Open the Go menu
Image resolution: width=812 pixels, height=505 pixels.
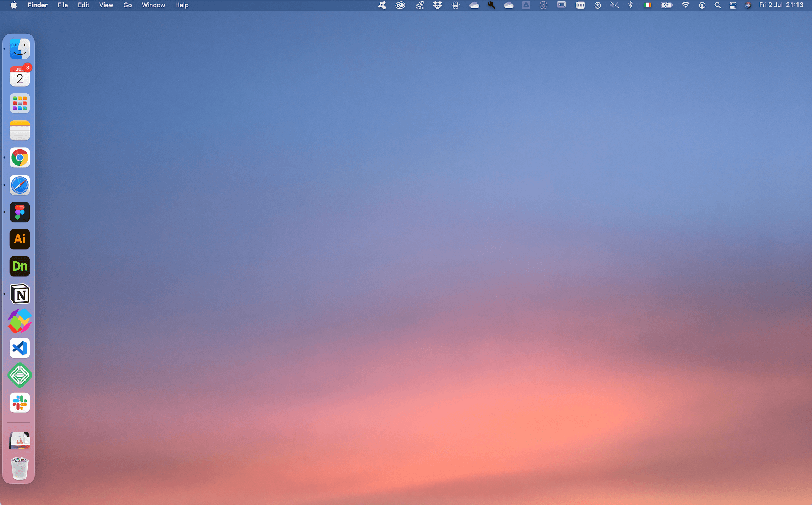tap(127, 5)
